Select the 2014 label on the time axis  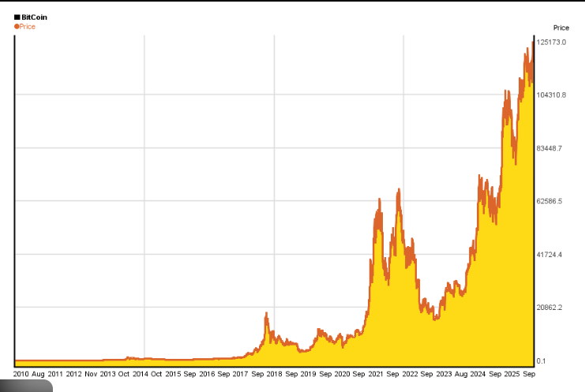click(x=140, y=373)
